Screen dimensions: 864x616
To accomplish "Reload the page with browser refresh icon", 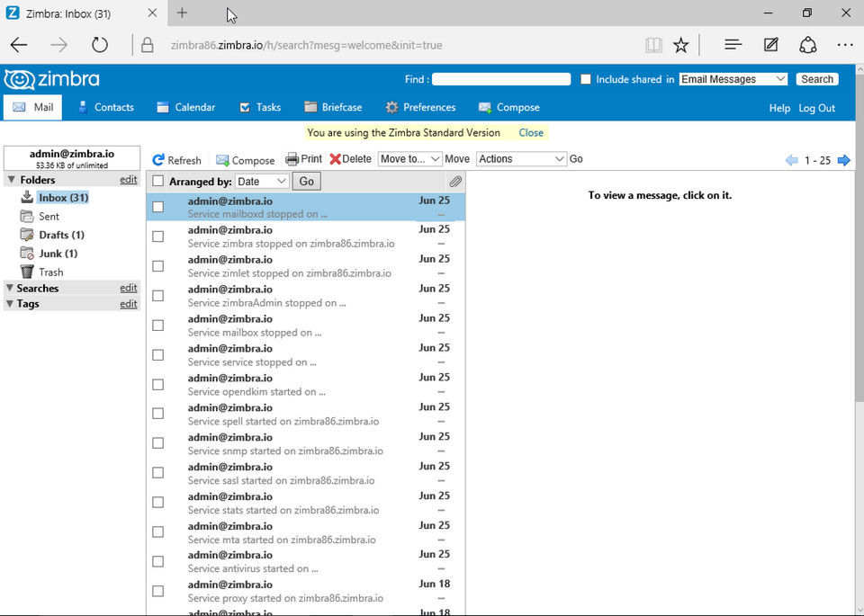I will click(x=100, y=45).
